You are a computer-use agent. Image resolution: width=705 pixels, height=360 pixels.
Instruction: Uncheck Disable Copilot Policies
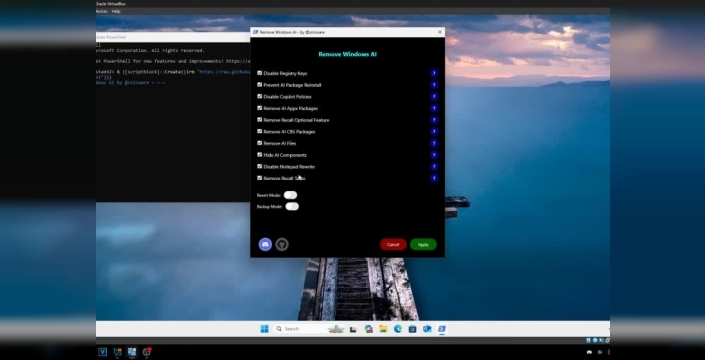click(x=259, y=96)
